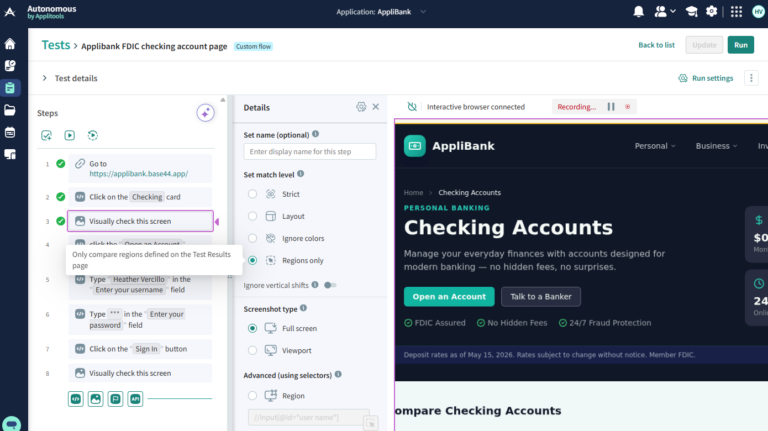Click the element picker beside selector field
Viewport: 768px width, 431px height.
[371, 422]
